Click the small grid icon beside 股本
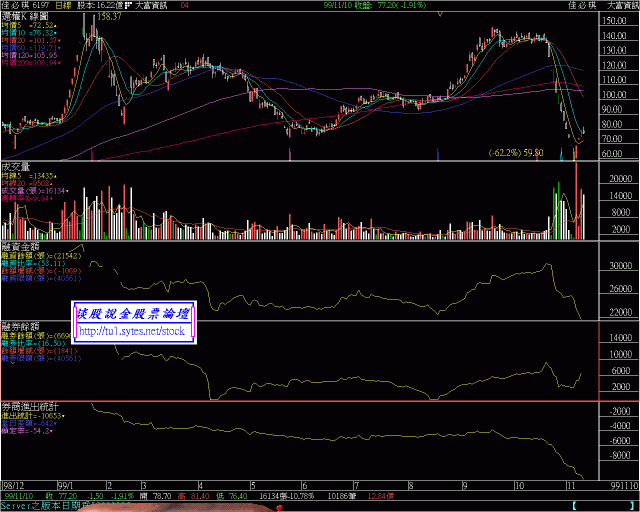This screenshot has height=512, width=640. point(128,6)
